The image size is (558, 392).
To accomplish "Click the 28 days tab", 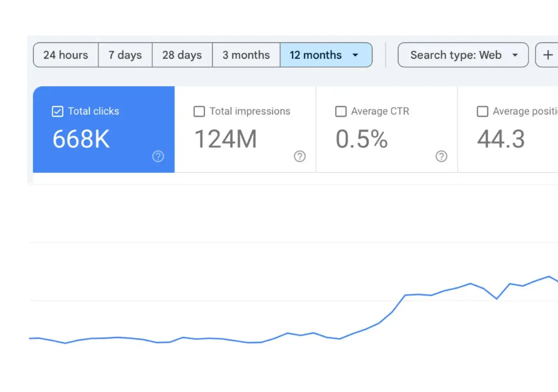I will point(182,55).
